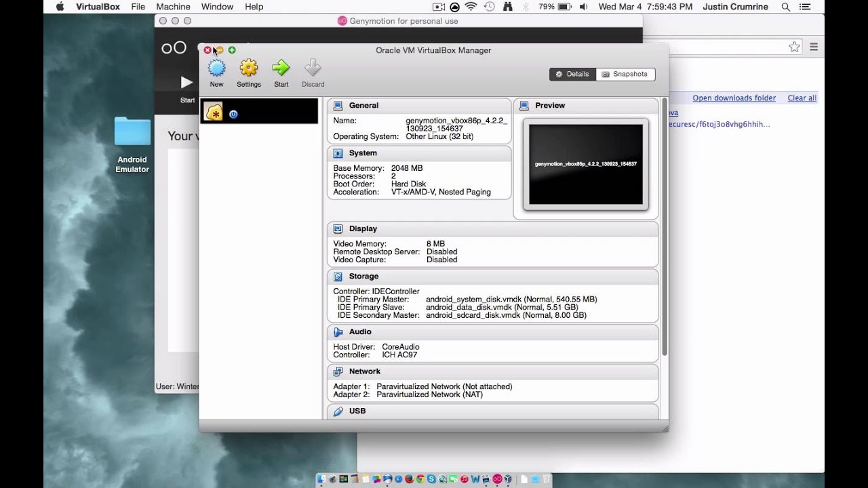The width and height of the screenshot is (868, 488).
Task: Click the Network section icon
Action: [x=338, y=371]
